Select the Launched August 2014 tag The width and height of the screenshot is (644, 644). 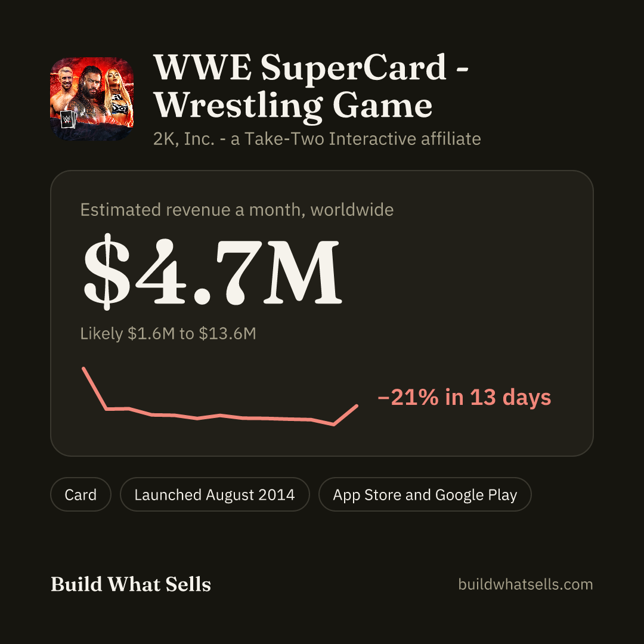tap(215, 494)
